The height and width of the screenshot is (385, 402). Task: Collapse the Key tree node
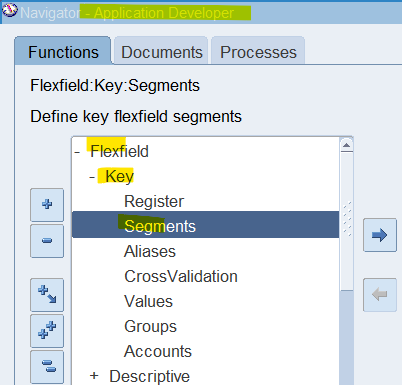(92, 177)
